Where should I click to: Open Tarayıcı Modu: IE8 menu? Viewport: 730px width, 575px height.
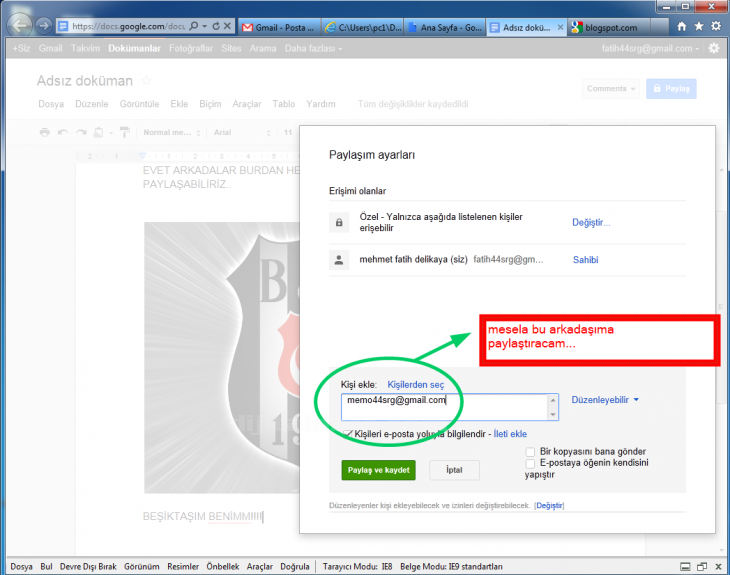[358, 567]
